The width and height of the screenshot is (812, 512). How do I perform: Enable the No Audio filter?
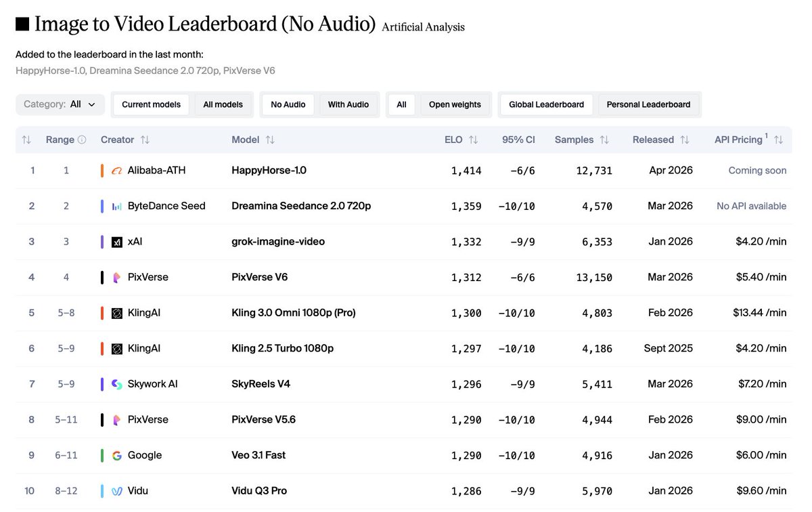[287, 104]
